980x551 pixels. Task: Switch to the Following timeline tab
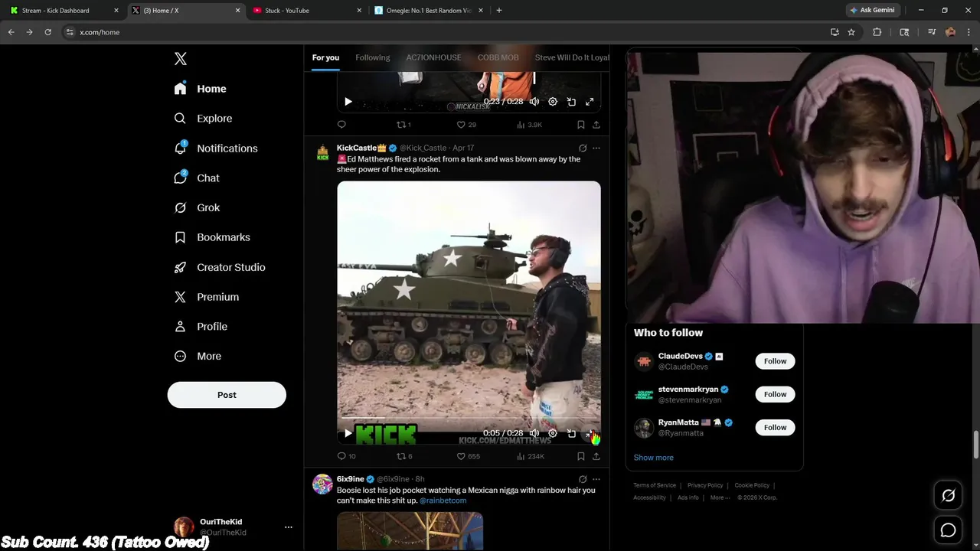pos(373,57)
